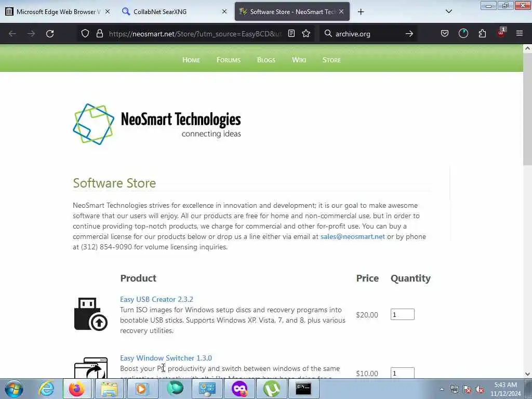Screen dimensions: 532x399
Task: Click the padlock site security icon
Action: point(99,34)
